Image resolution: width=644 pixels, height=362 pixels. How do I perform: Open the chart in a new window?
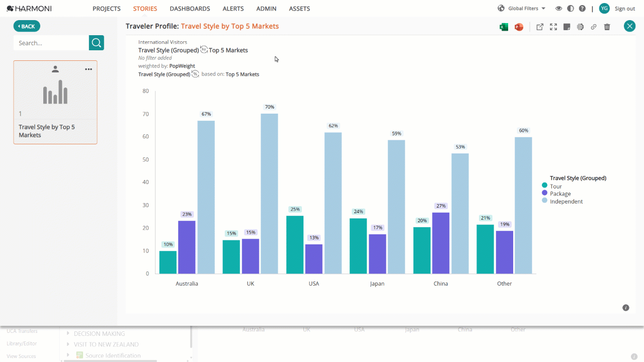click(x=540, y=27)
